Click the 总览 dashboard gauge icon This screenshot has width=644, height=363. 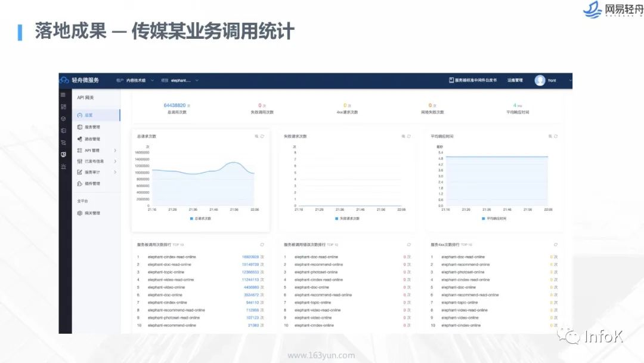pos(80,115)
